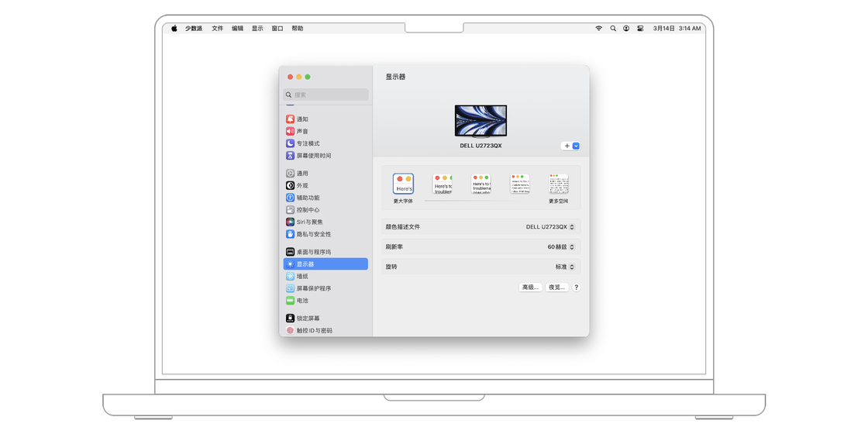Click the 3月14日 3:14 AM clock
Screen dimensions: 868x434
[677, 28]
